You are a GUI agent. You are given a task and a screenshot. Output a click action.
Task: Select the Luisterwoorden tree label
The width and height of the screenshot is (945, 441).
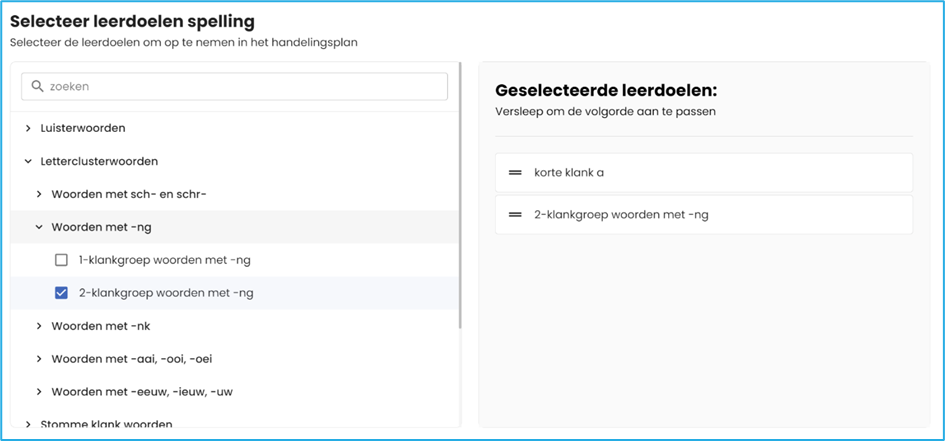tap(83, 128)
